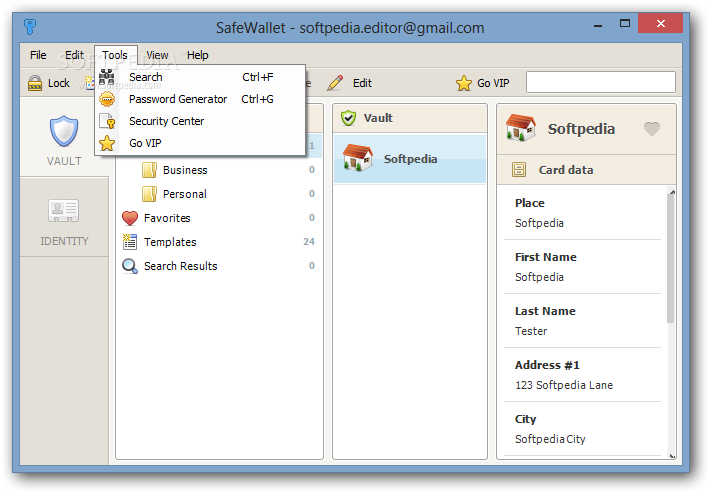This screenshot has height=493, width=710.
Task: Click the scrollbar up arrow in card details
Action: [672, 192]
